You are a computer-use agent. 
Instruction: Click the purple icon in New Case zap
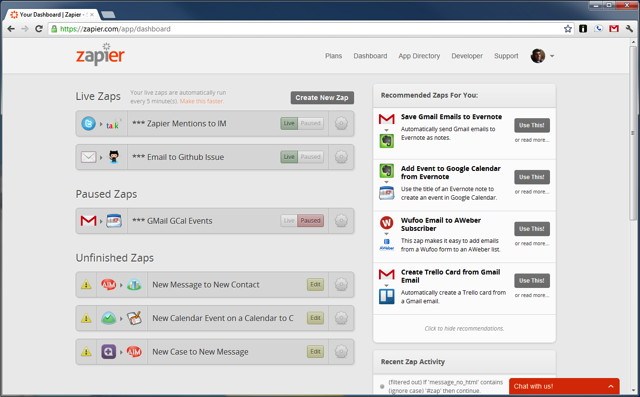[109, 351]
